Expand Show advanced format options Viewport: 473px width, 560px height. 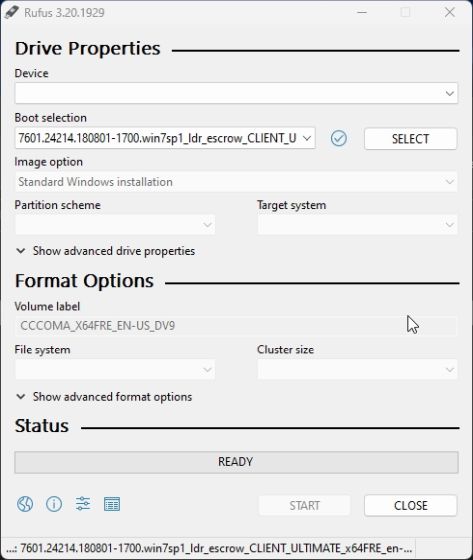[x=104, y=397]
